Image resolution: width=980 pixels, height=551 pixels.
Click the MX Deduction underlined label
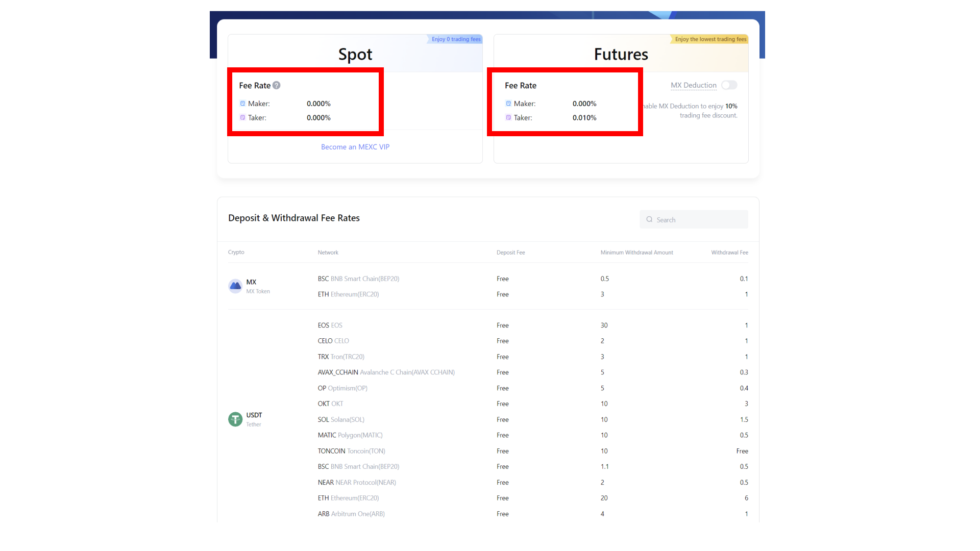pyautogui.click(x=693, y=85)
